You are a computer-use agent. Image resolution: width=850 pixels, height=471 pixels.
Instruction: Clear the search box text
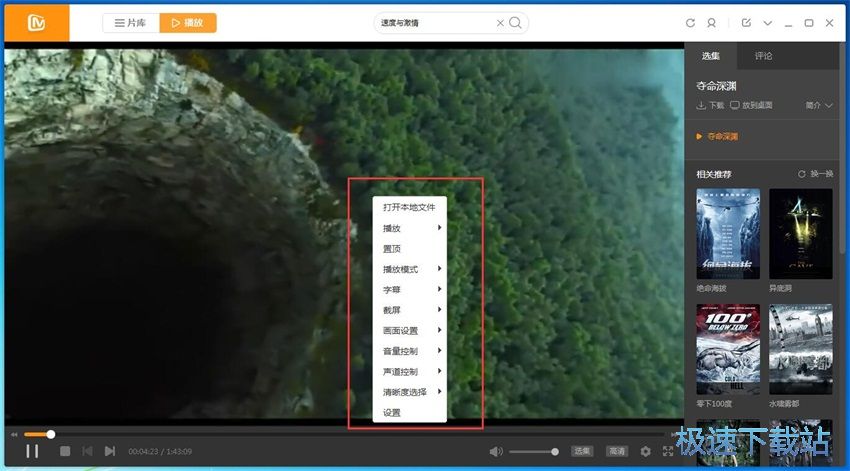tap(500, 23)
